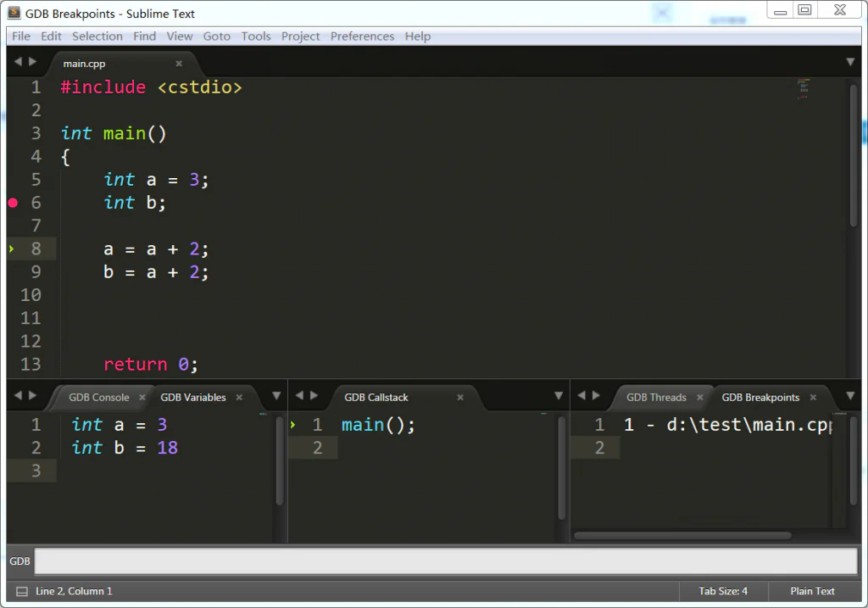Close the GDB Threads tab
This screenshot has height=608, width=868.
coord(700,397)
